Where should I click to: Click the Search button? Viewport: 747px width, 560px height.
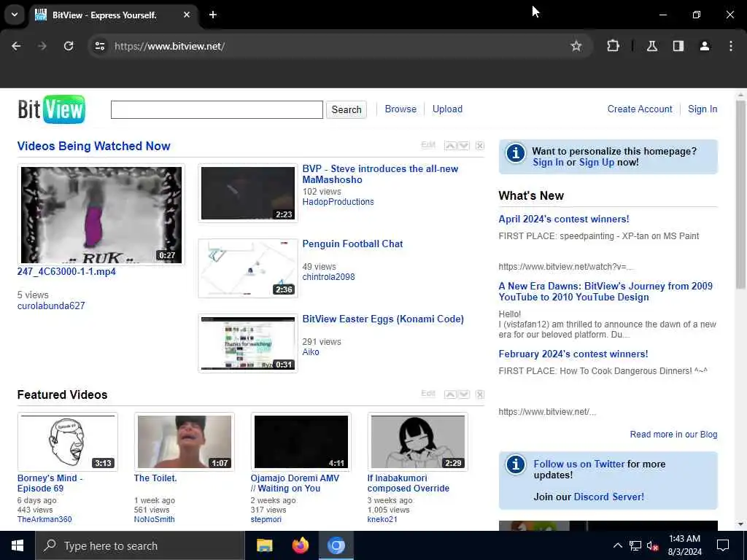(347, 109)
